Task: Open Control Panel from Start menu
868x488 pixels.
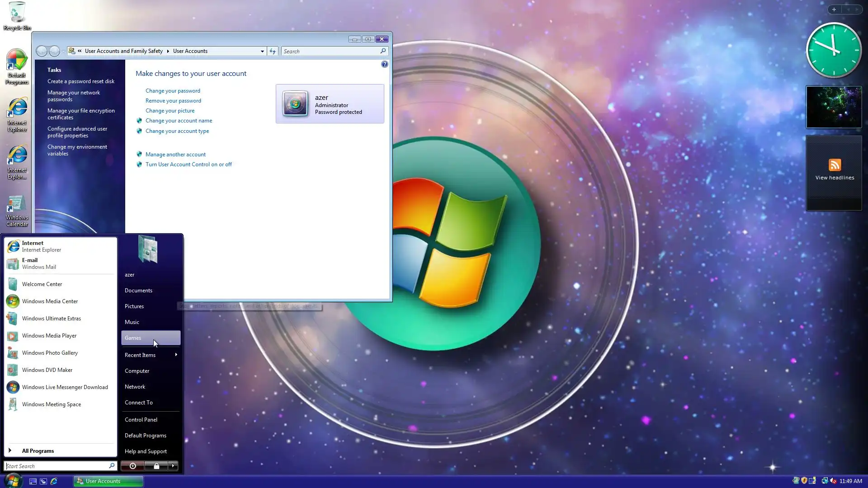Action: click(141, 420)
